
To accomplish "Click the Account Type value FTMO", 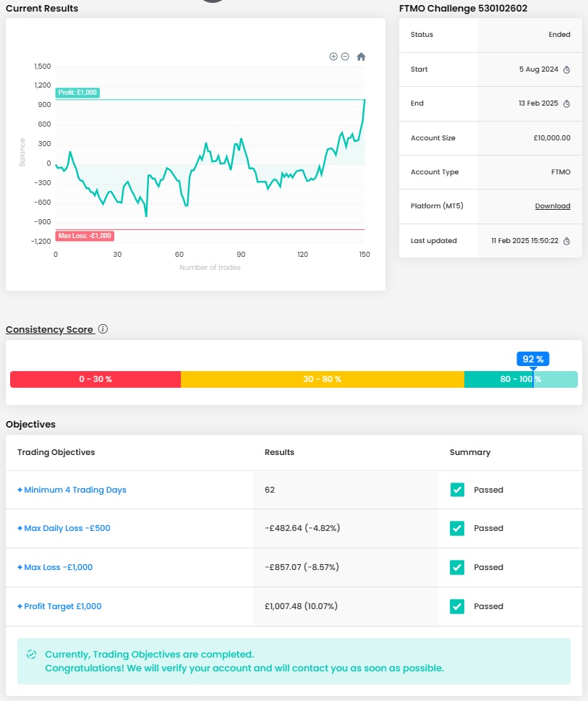I will click(561, 172).
